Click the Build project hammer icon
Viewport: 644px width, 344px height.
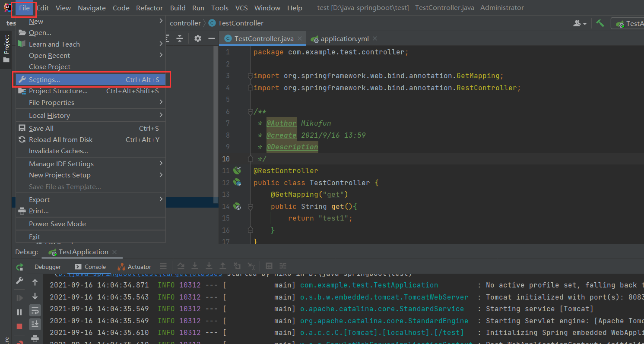600,23
